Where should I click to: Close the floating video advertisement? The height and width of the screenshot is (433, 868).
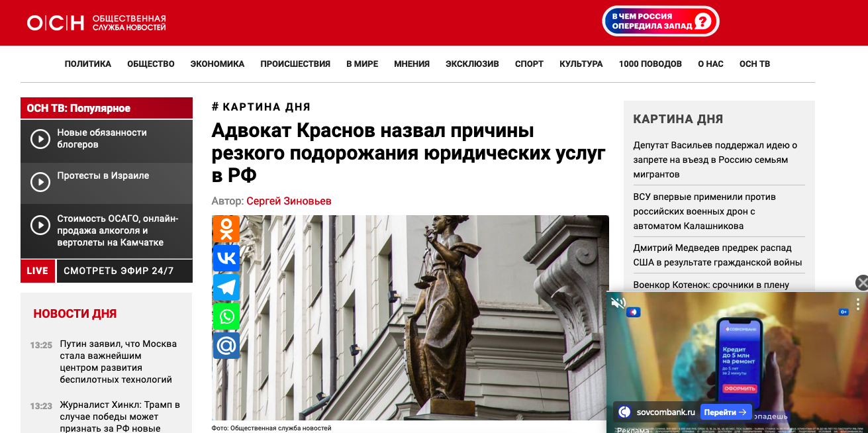pos(861,283)
